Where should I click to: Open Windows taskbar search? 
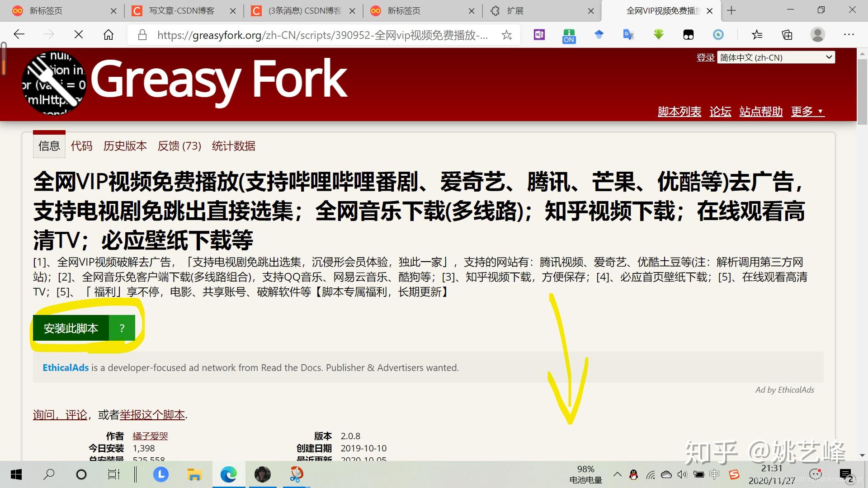pyautogui.click(x=49, y=474)
